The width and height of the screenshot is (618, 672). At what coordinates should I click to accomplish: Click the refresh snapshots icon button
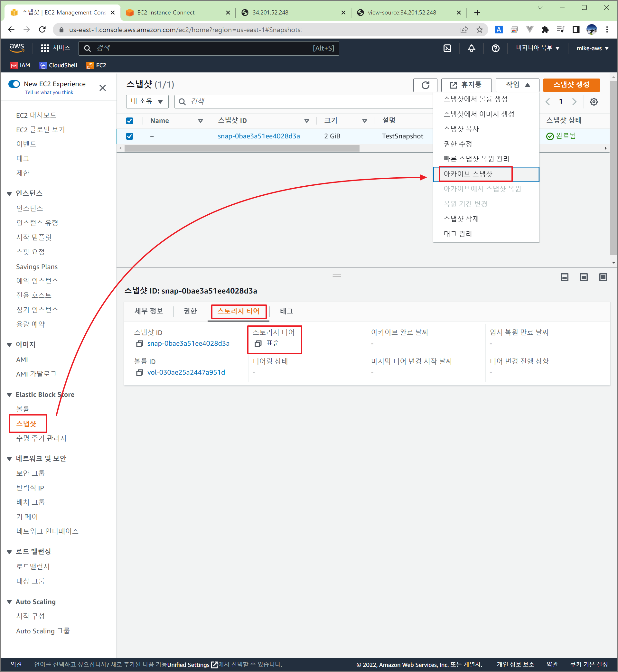425,85
